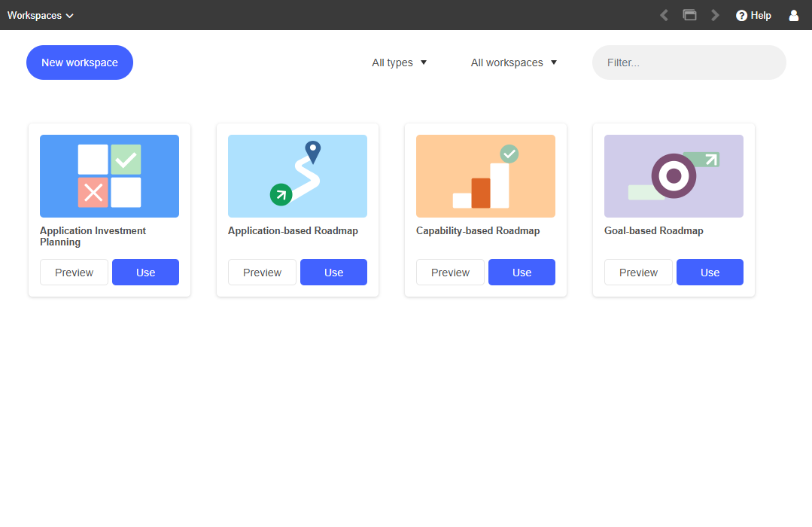
Task: Open the Application Investment Planning thumbnail image
Action: (x=109, y=175)
